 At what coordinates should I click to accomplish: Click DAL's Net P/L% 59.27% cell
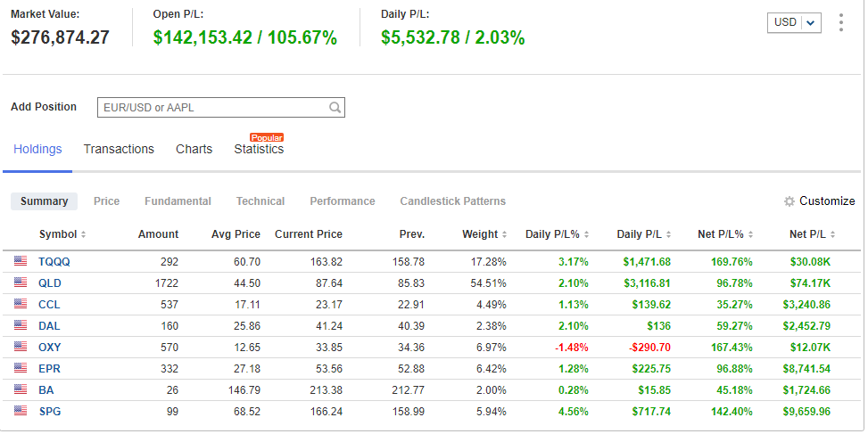click(734, 325)
